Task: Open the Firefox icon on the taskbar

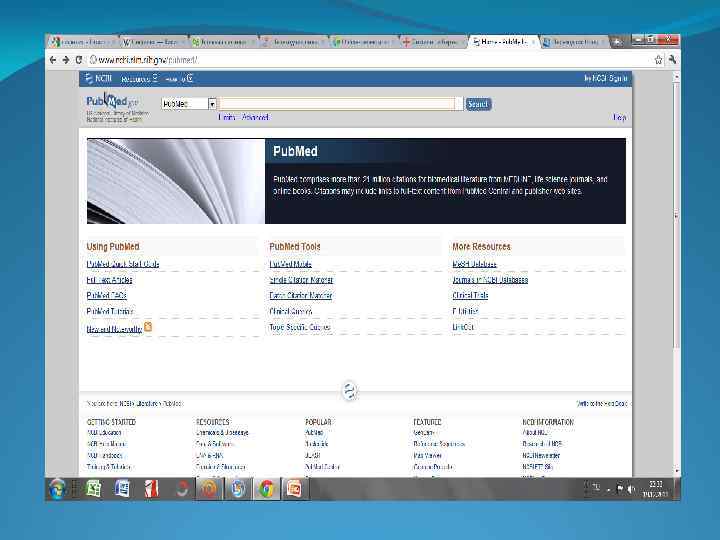Action: pos(209,489)
